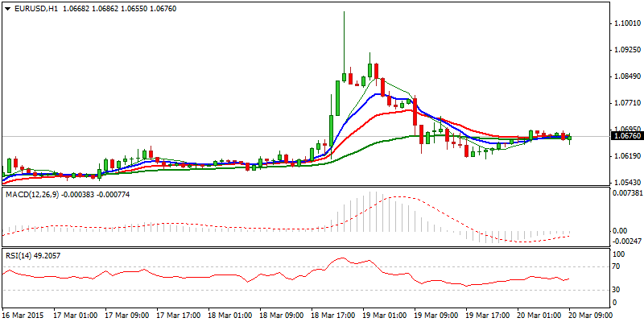Click price scale value 1.06190
This screenshot has width=644, height=322.
(x=627, y=155)
